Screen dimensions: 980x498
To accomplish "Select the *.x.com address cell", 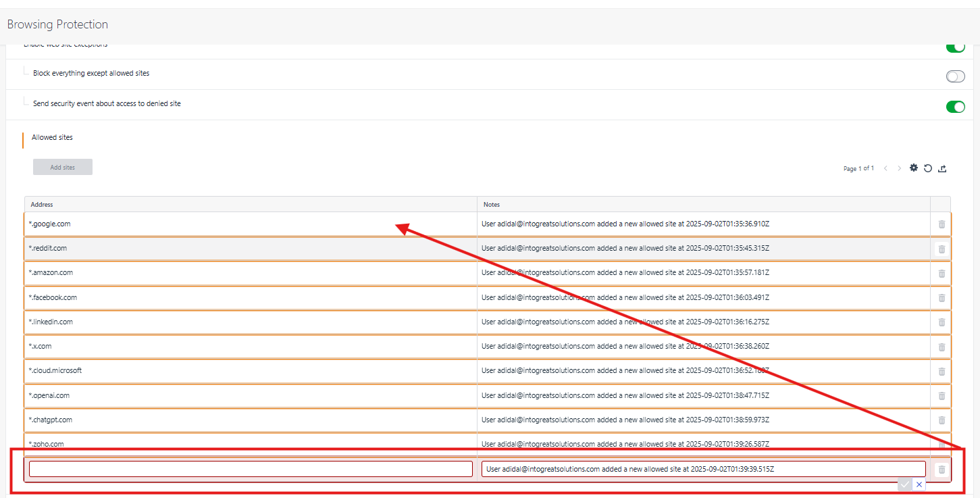I will coord(251,346).
